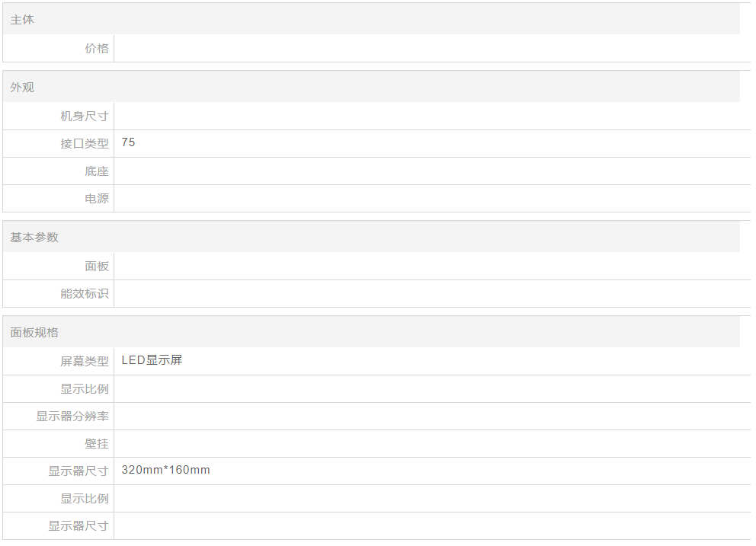The height and width of the screenshot is (546, 756).
Task: Click the 显示器尺寸 label beside 320mm*160mm
Action: pos(78,471)
